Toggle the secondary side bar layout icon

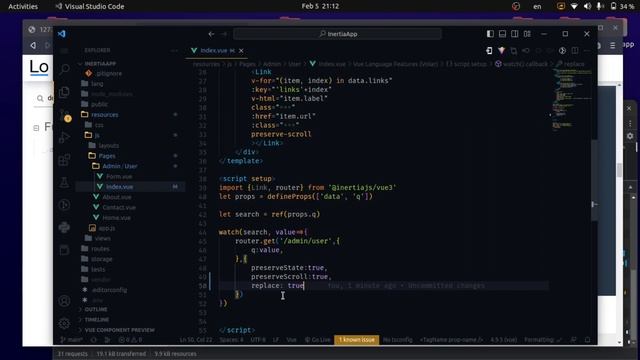click(x=515, y=34)
